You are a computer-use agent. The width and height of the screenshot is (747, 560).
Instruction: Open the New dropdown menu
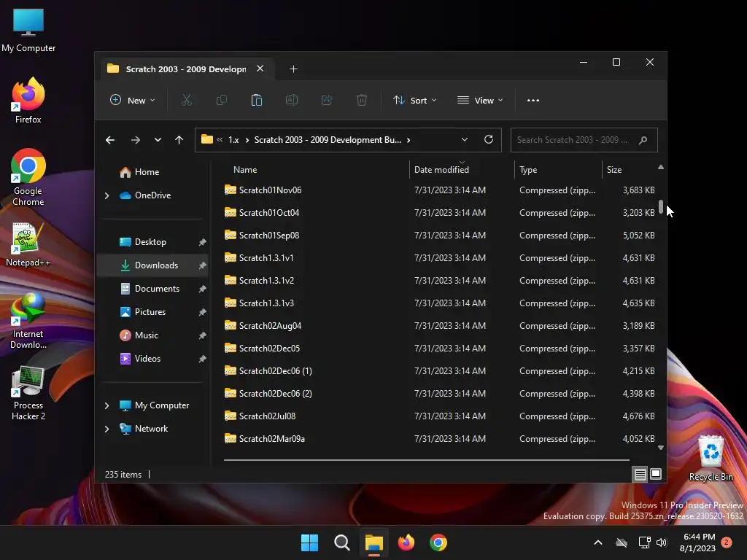[x=133, y=100]
